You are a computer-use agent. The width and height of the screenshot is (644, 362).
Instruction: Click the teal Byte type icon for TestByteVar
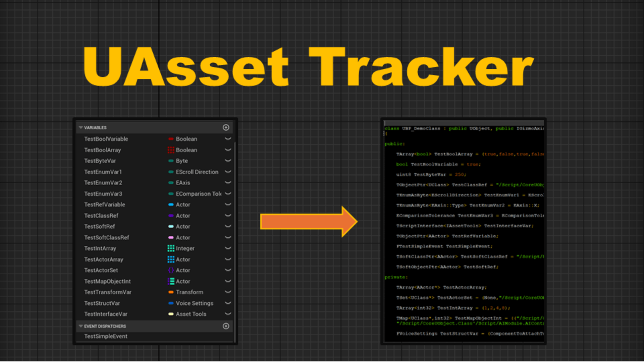tap(171, 161)
